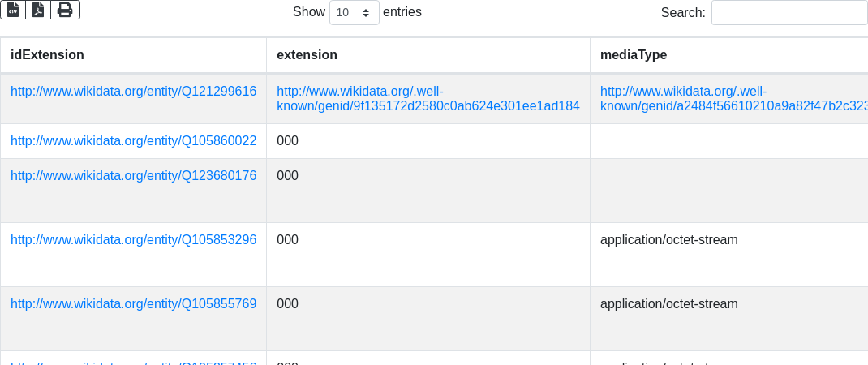
Task: Click application/octet-stream cell for Q105855769
Action: (668, 304)
